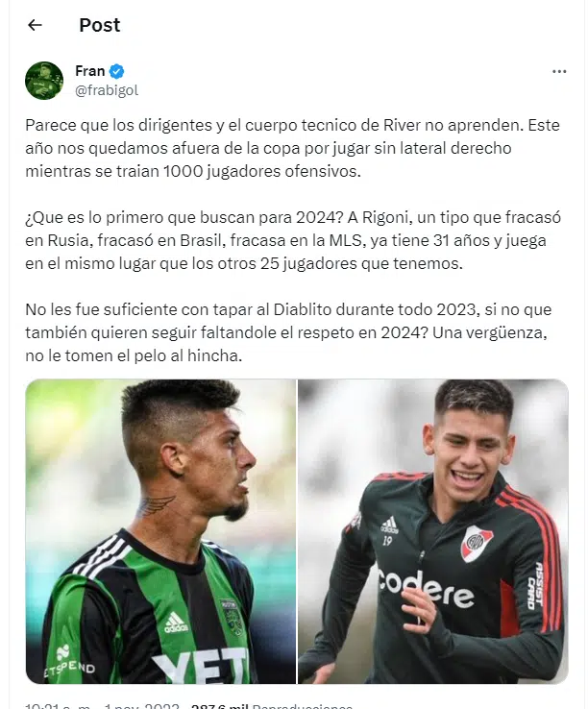Go back using the left arrow
Screen dimensions: 588x709
(35, 25)
